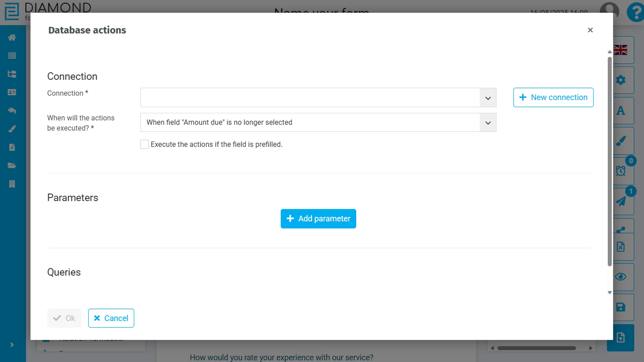Click the reply-all arrows icon in sidebar

click(x=12, y=111)
